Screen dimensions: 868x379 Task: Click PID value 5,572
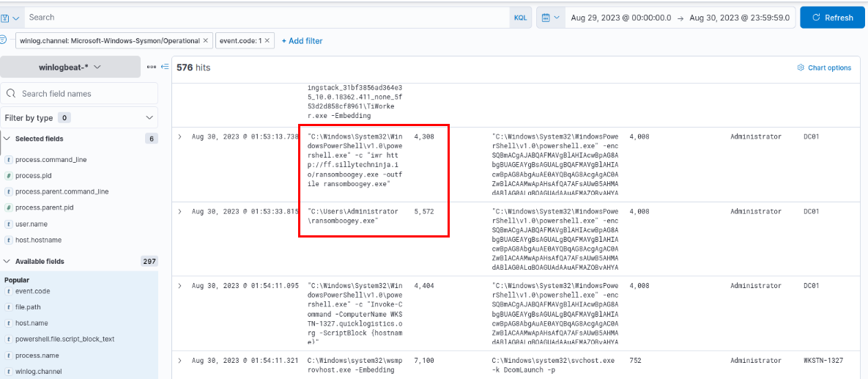coord(423,212)
